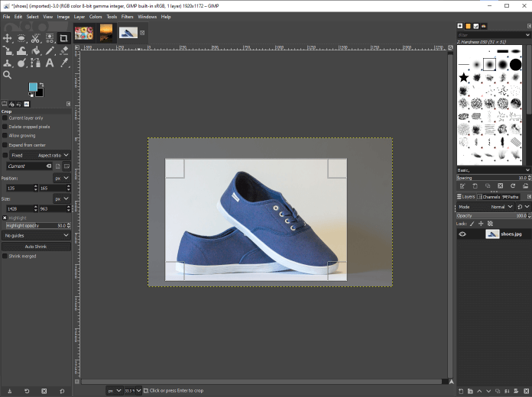Open the Select menu

point(33,17)
